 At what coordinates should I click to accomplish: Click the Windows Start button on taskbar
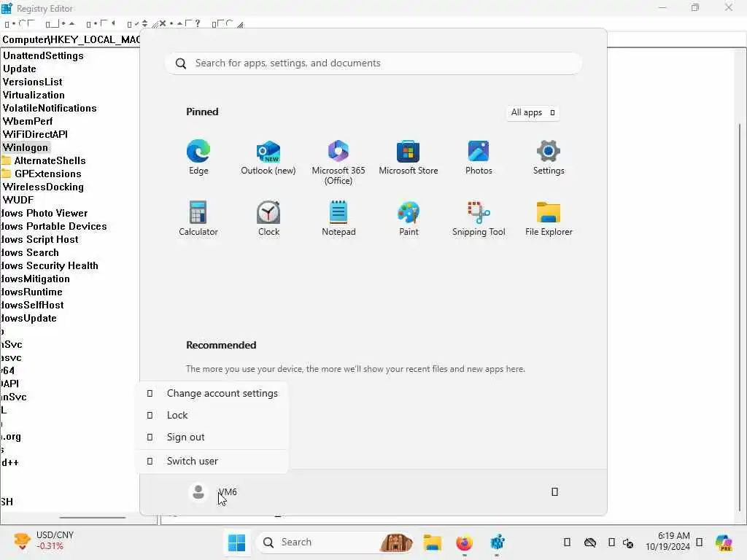tap(237, 542)
